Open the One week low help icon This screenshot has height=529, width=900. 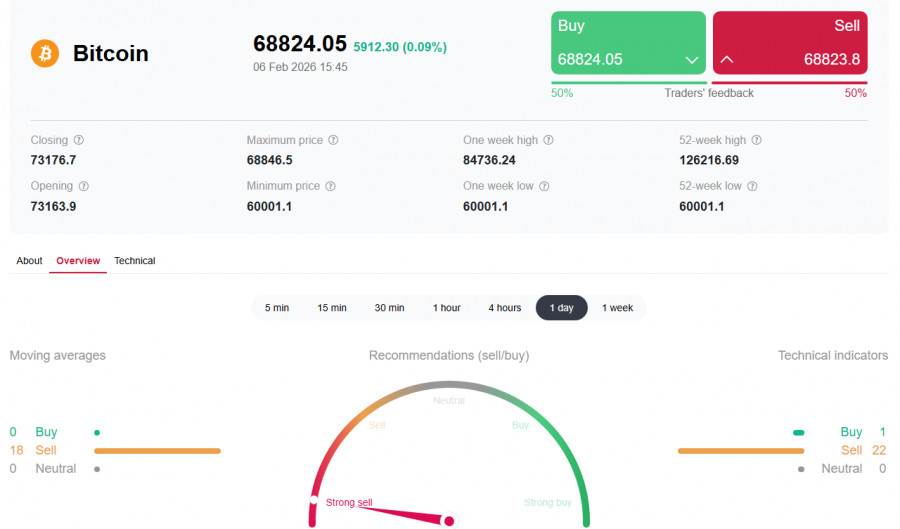544,186
